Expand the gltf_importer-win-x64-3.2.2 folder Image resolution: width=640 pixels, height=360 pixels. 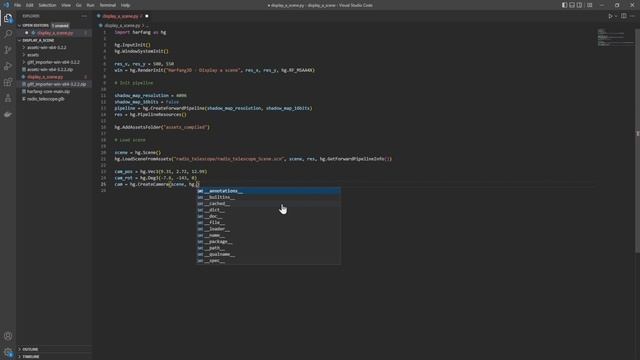(x=53, y=62)
